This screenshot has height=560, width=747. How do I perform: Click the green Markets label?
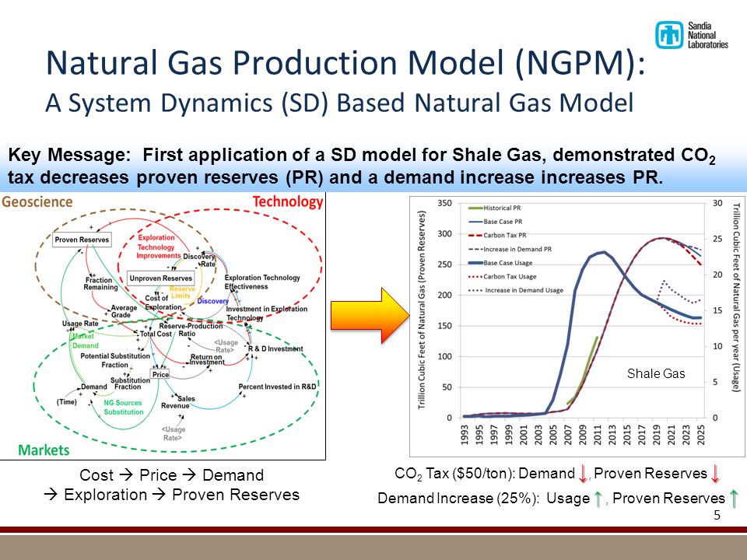pyautogui.click(x=44, y=450)
